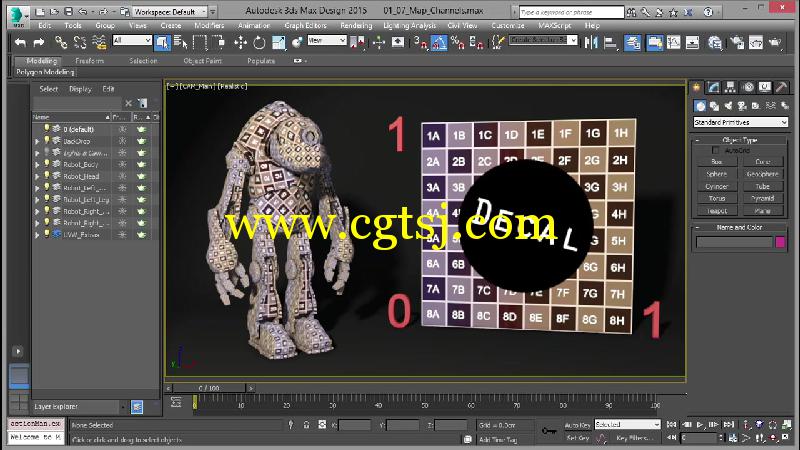Activate Bind to Space Warp tool
The height and width of the screenshot is (450, 800).
(x=99, y=43)
